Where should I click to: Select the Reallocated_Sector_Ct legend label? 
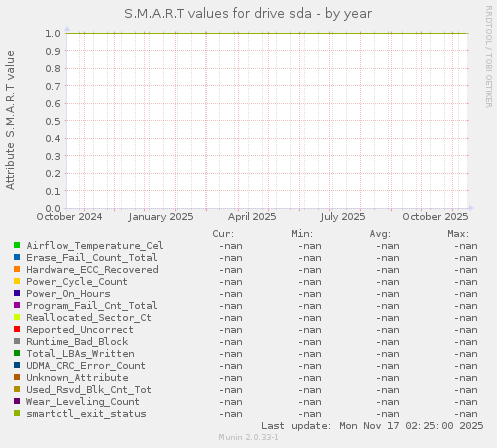[x=89, y=318]
